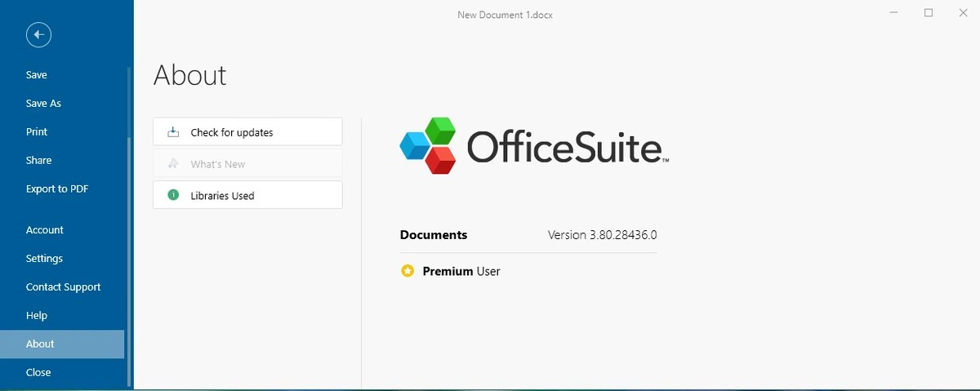This screenshot has height=391, width=980.
Task: Click the back arrow circle icon
Action: (x=38, y=34)
